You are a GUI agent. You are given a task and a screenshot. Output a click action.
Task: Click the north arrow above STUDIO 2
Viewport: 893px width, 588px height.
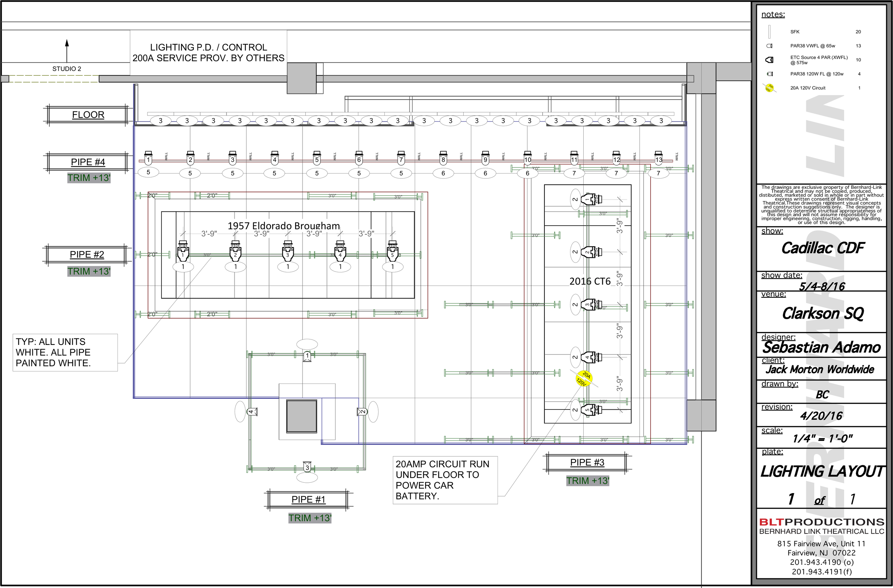tap(67, 51)
